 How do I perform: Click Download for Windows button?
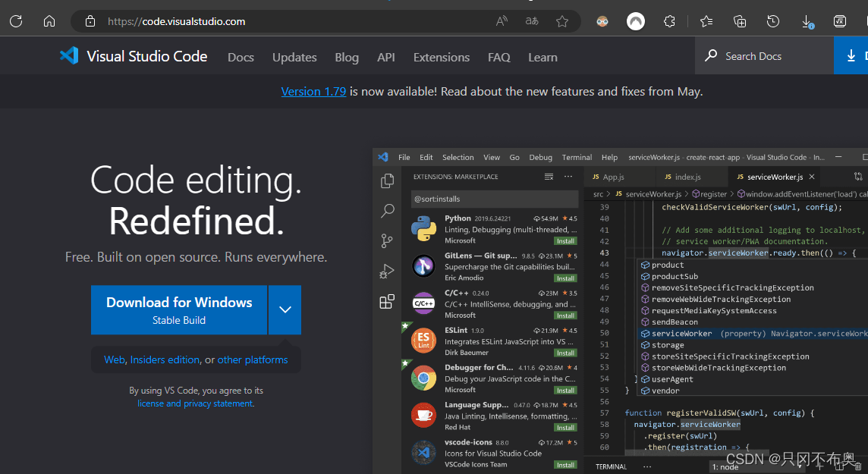(179, 309)
